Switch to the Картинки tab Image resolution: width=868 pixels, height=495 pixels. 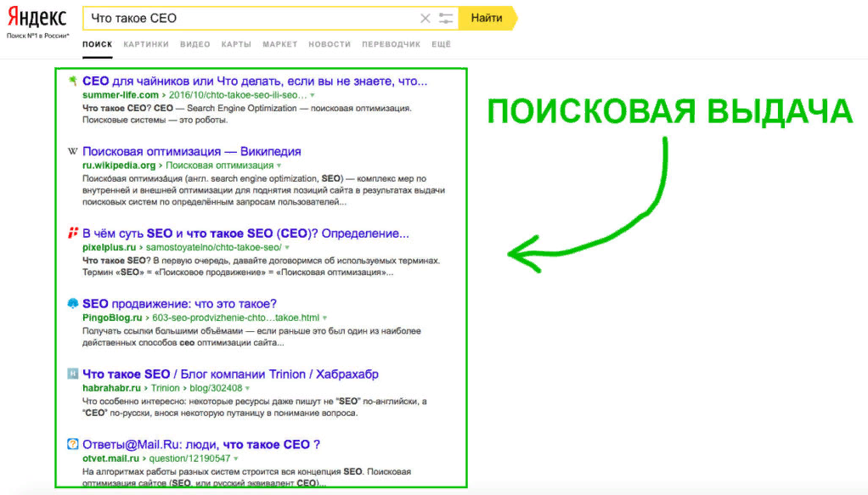coord(145,44)
